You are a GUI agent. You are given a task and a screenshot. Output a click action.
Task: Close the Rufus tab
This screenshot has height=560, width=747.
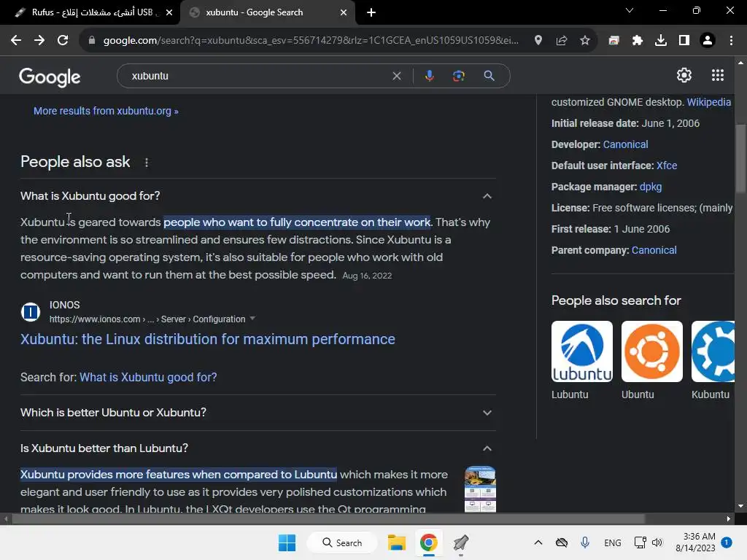click(x=169, y=13)
